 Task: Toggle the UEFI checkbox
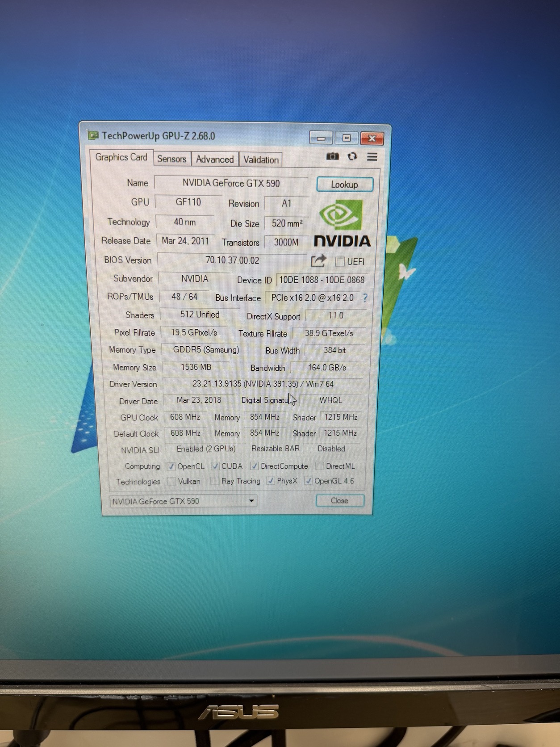coord(340,262)
